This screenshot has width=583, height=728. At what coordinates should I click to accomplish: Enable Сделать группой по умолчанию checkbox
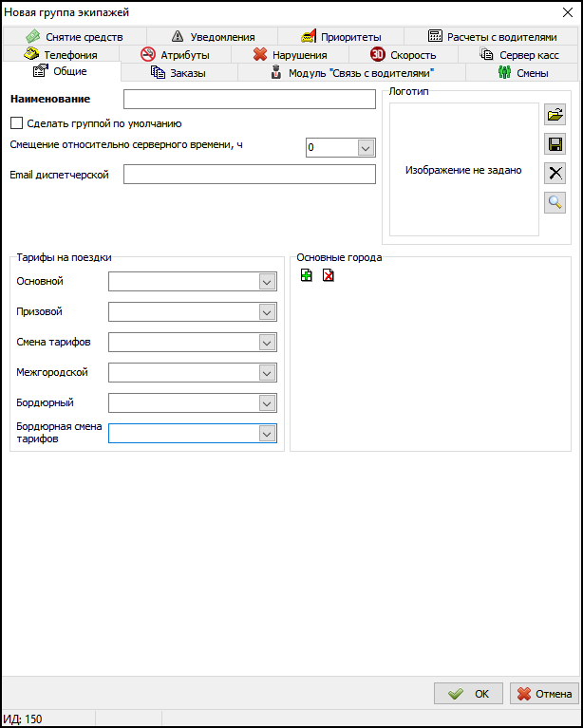[x=16, y=122]
